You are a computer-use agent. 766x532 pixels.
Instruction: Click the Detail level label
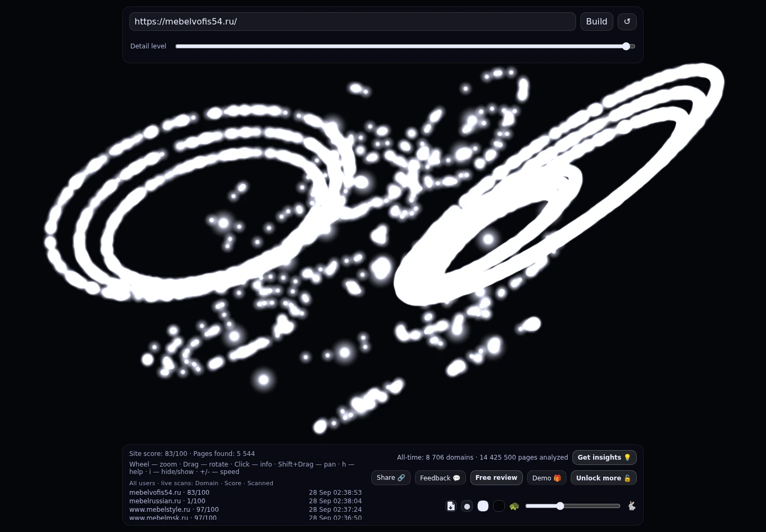tap(148, 46)
